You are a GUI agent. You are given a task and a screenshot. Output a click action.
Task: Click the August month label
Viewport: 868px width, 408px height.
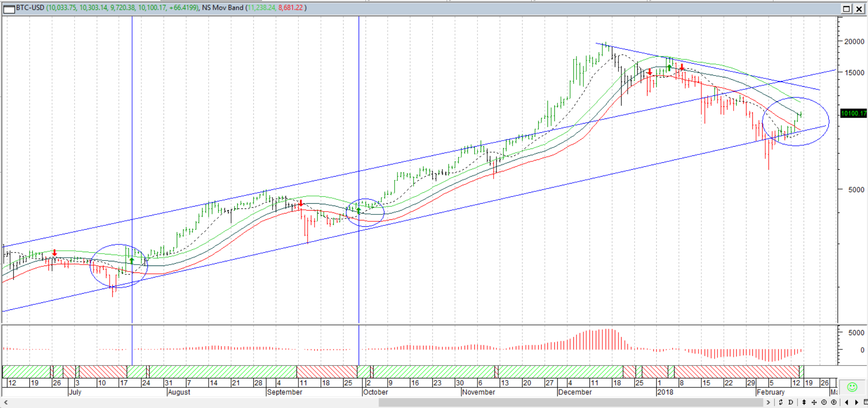[x=179, y=392]
